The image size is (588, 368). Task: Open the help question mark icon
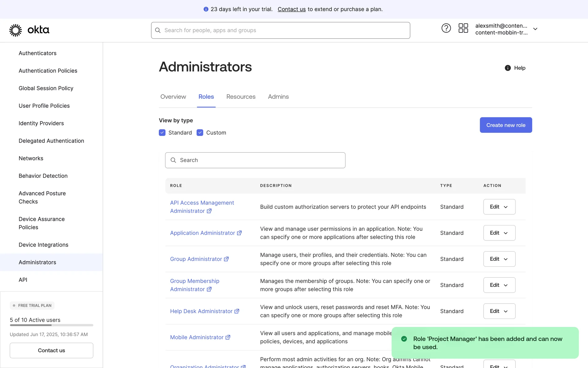446,28
